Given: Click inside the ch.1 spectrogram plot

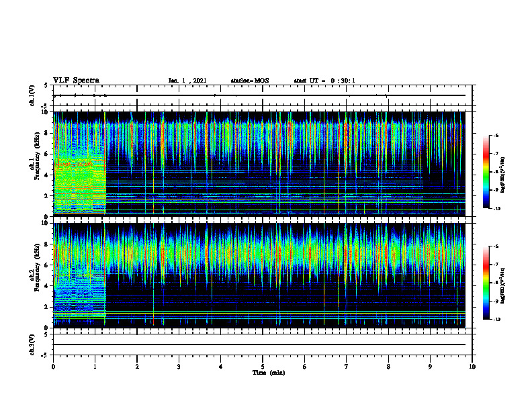Looking at the screenshot, I should pyautogui.click(x=259, y=164).
